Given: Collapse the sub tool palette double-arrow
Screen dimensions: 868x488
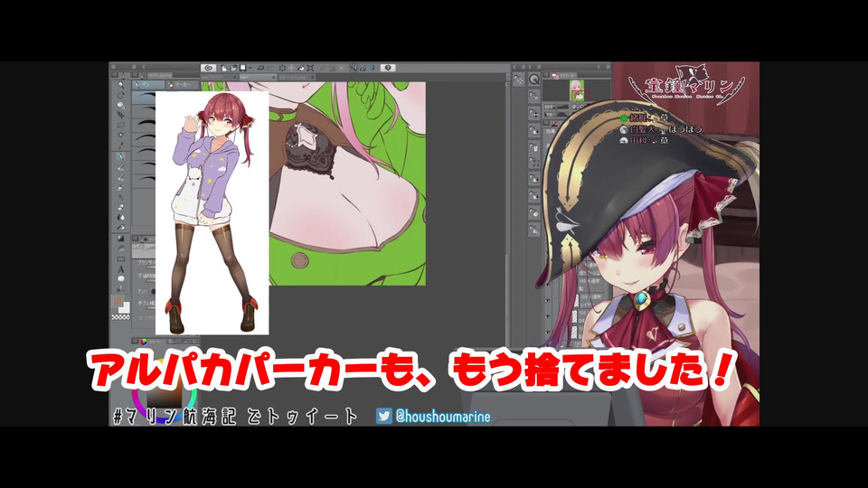Looking at the screenshot, I should [134, 67].
